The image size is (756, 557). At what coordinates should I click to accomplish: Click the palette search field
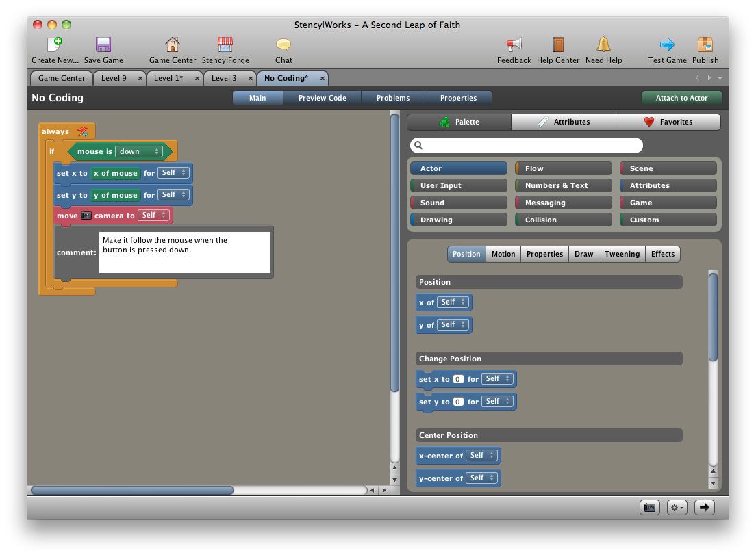tap(527, 145)
